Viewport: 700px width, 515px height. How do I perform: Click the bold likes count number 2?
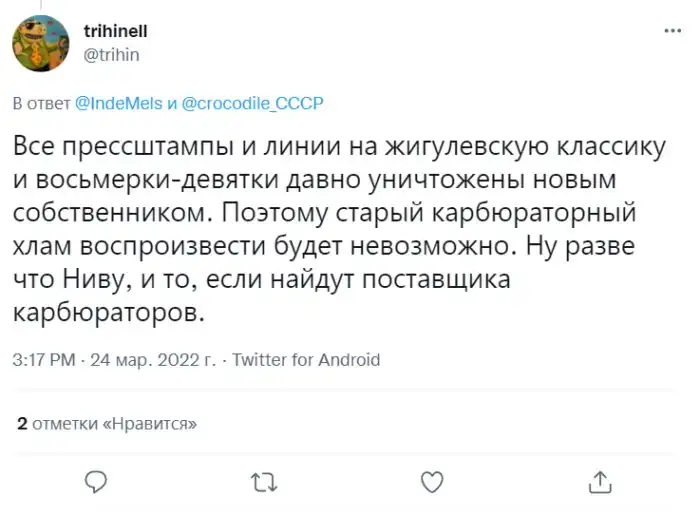click(22, 424)
